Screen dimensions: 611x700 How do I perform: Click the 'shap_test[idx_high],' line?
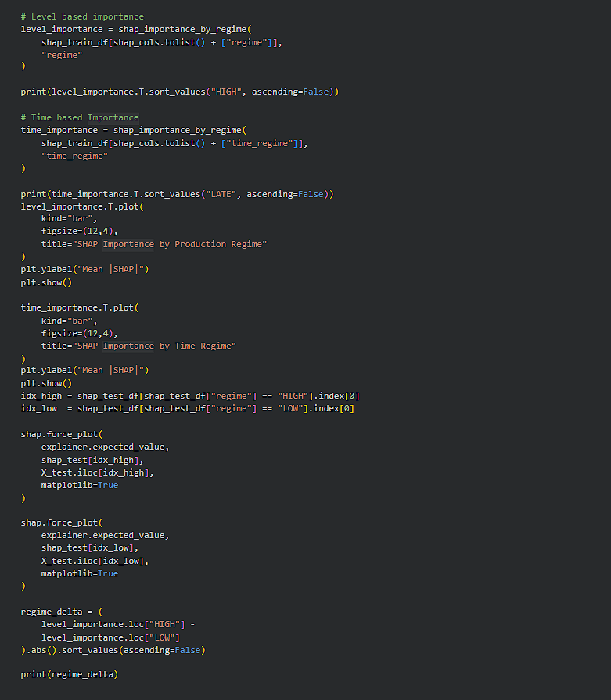tap(92, 460)
